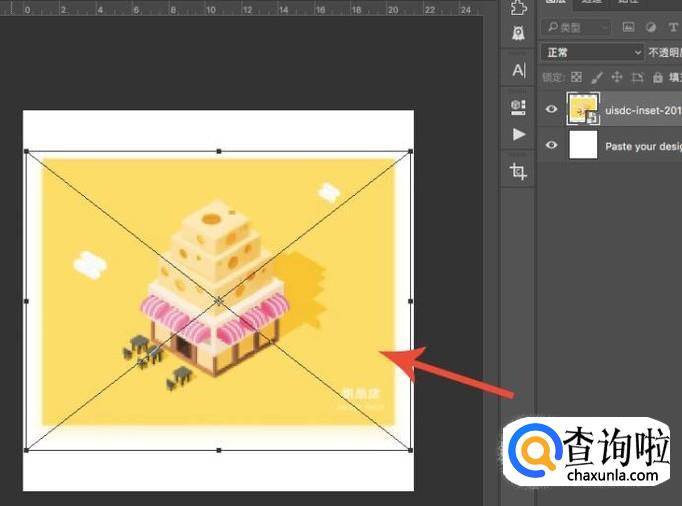Filter layers by adjustment layer icon

point(651,27)
